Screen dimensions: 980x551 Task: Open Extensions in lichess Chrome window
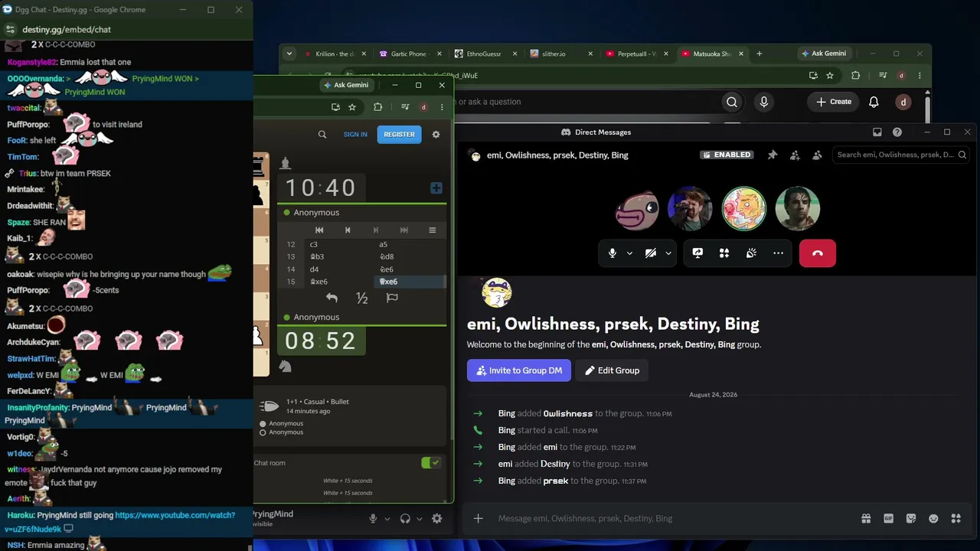tap(377, 107)
